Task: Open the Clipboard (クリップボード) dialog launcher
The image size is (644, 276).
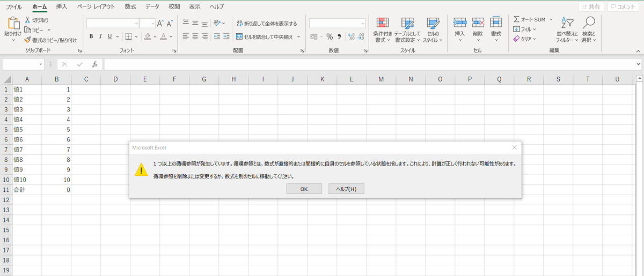Action: click(x=79, y=50)
